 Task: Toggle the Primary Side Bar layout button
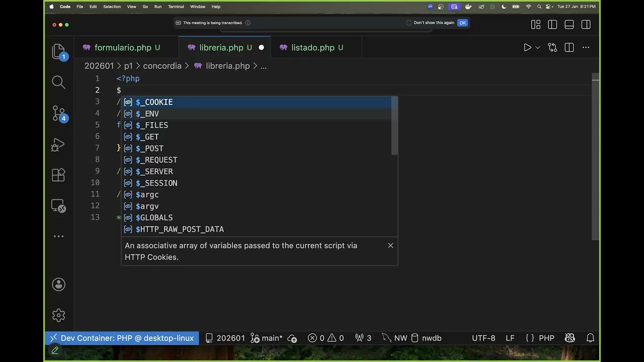(552, 25)
